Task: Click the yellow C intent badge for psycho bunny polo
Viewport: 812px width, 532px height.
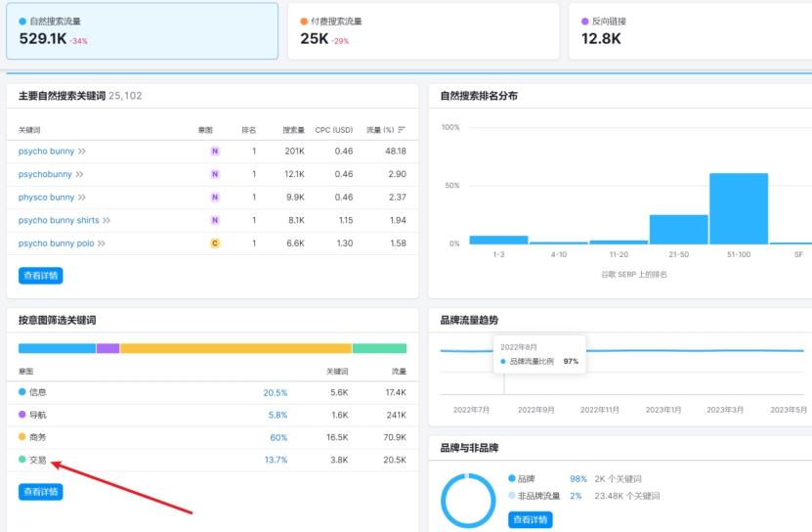Action: pyautogui.click(x=215, y=244)
